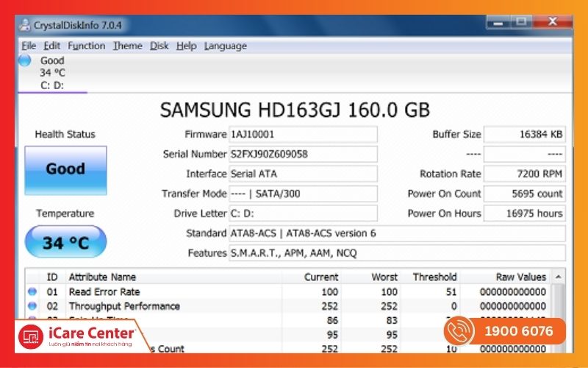Viewport: 588px width, 368px height.
Task: Click the Power On Hours value 16975 hours
Action: (x=525, y=213)
